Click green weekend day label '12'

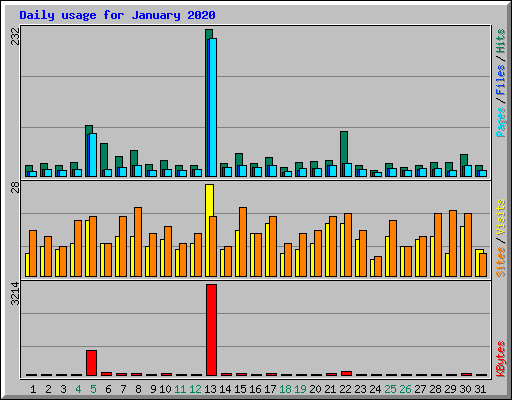[x=195, y=389]
